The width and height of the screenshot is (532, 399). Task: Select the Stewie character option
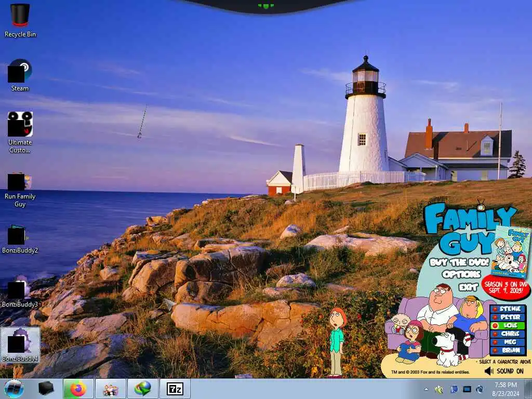[x=508, y=309]
